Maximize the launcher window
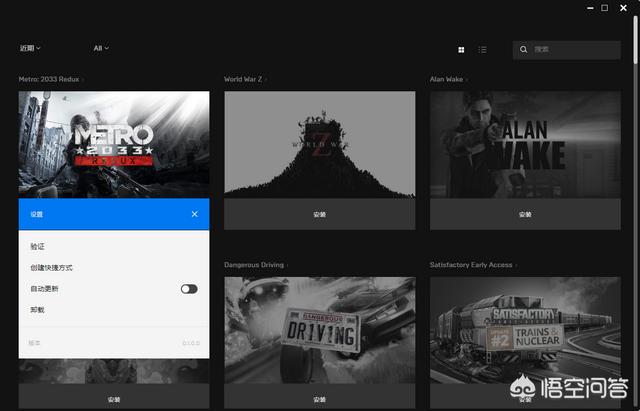 605,8
